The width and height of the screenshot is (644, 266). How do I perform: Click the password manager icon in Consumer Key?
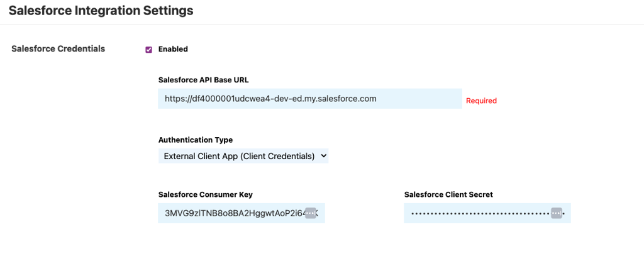[x=311, y=213]
